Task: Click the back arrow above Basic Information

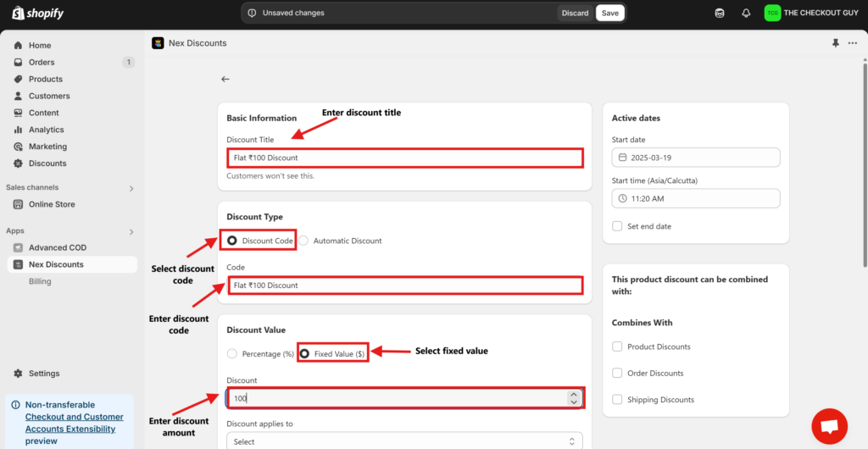Action: (225, 79)
